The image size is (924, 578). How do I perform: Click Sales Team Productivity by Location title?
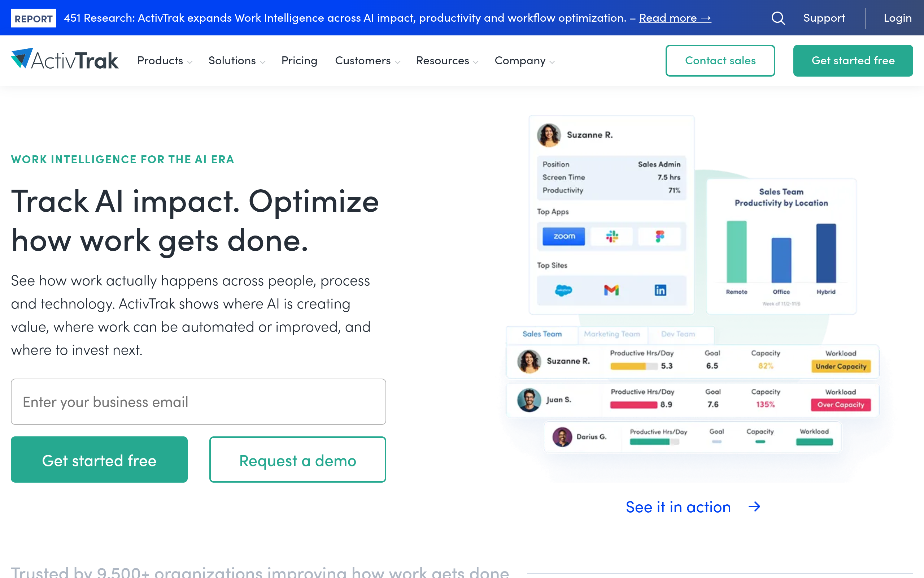click(x=781, y=197)
